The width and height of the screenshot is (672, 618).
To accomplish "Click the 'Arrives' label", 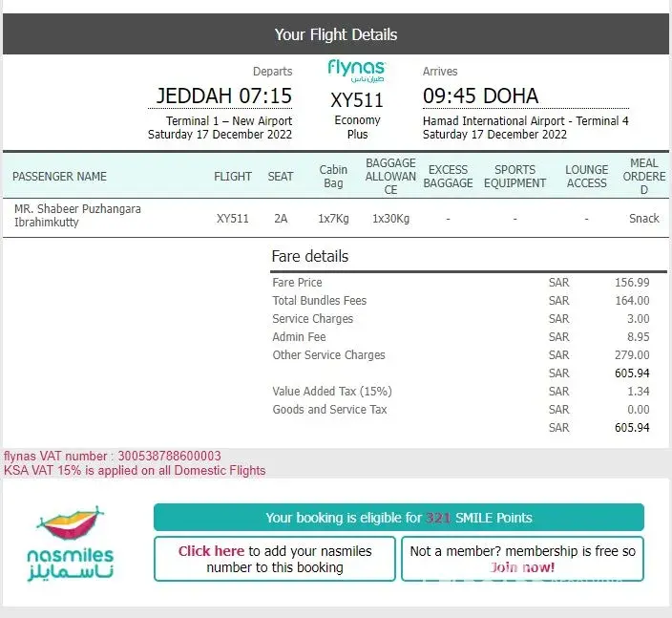I will click(x=440, y=72).
